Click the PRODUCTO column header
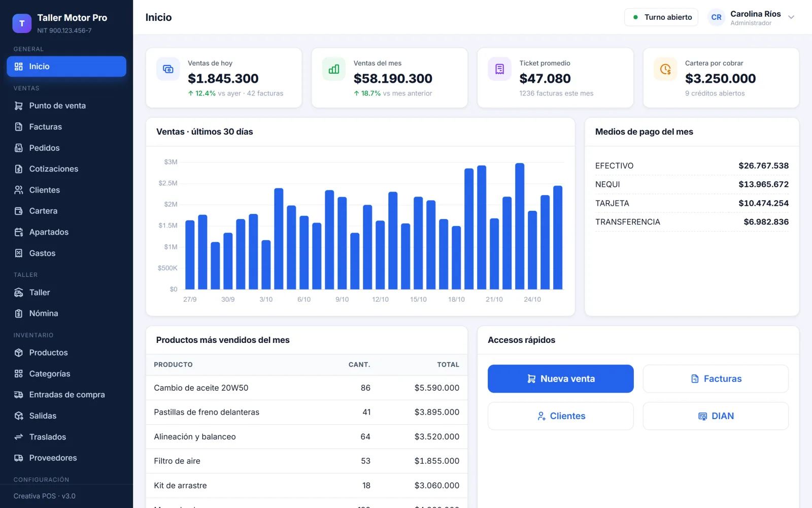The width and height of the screenshot is (812, 508). 173,365
